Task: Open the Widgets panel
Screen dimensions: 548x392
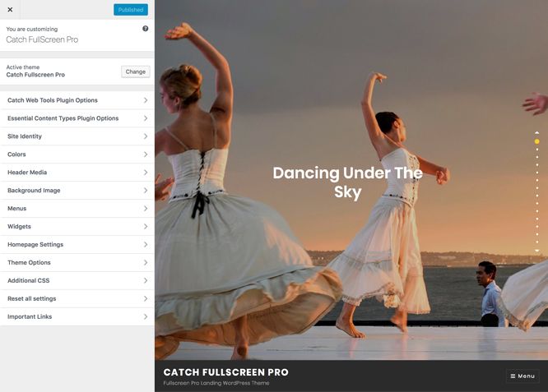Action: click(77, 227)
